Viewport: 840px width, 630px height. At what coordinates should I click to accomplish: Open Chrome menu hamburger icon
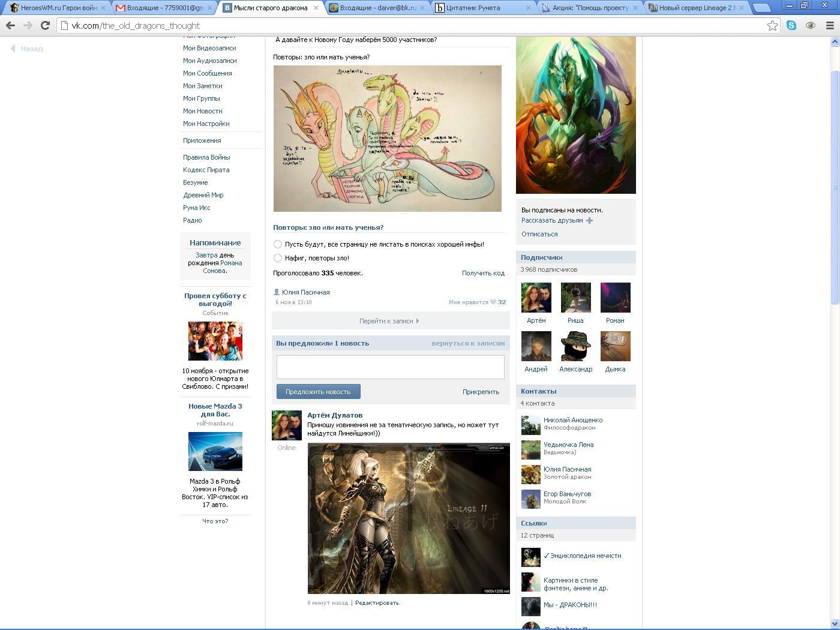(830, 26)
